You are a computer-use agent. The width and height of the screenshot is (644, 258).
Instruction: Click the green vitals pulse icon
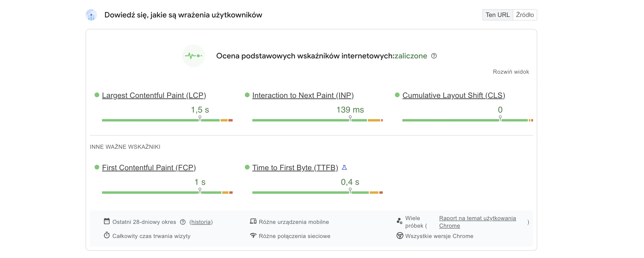pyautogui.click(x=194, y=56)
